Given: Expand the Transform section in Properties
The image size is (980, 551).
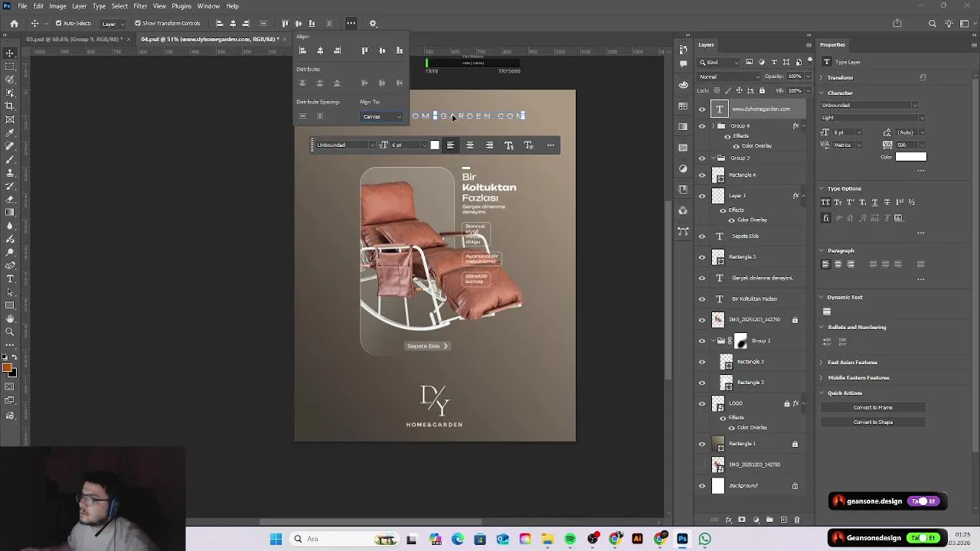Looking at the screenshot, I should 822,78.
